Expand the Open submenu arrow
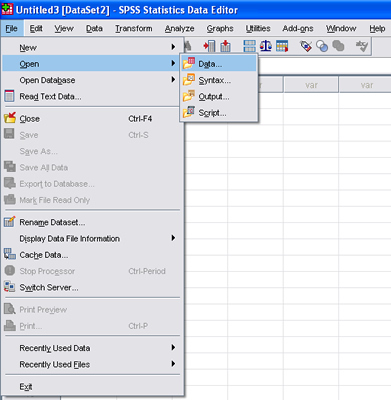The width and height of the screenshot is (391, 400). (x=173, y=63)
